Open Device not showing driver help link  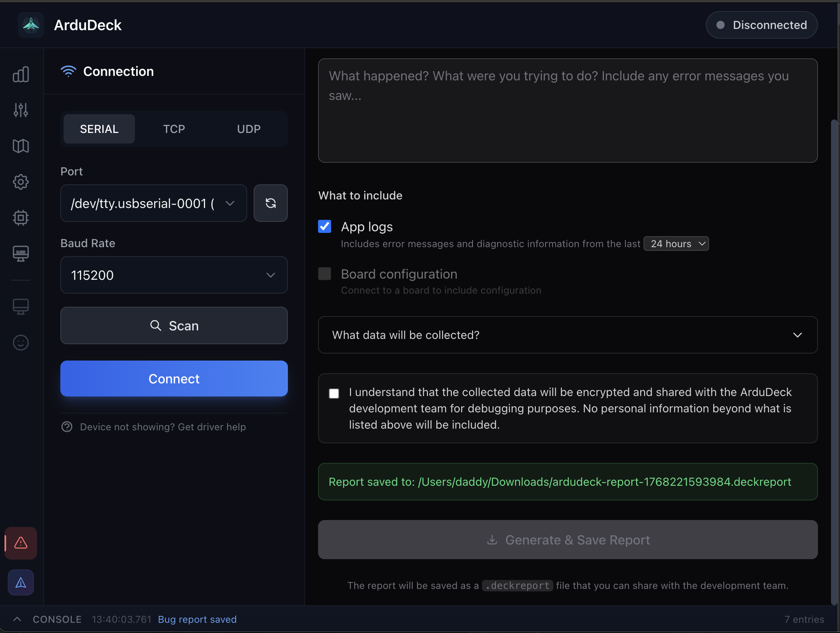click(163, 427)
